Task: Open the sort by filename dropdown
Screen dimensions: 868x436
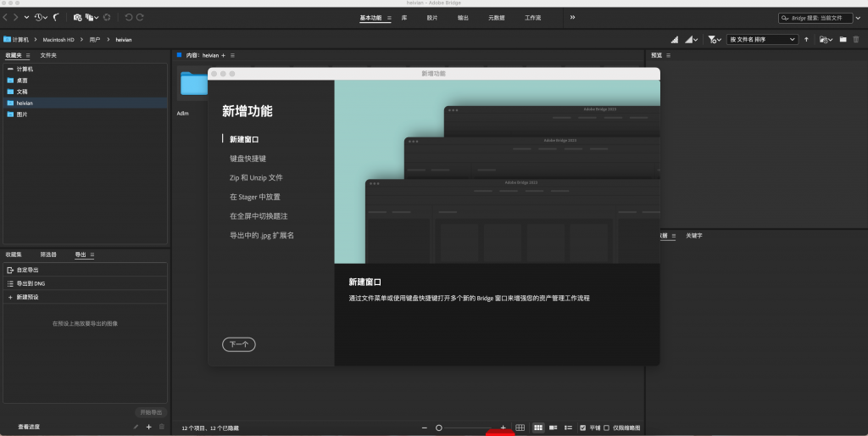Action: point(762,39)
